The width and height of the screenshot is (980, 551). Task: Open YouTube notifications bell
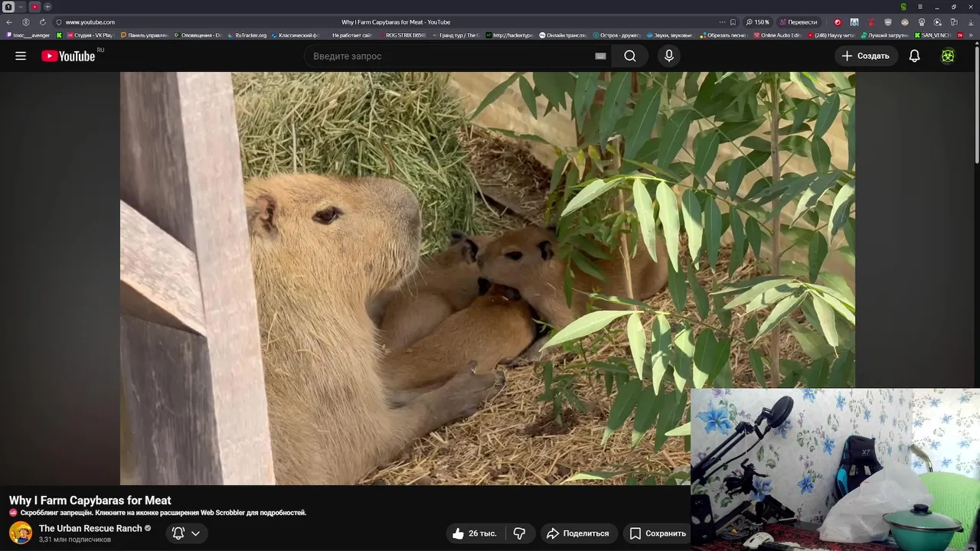(914, 56)
